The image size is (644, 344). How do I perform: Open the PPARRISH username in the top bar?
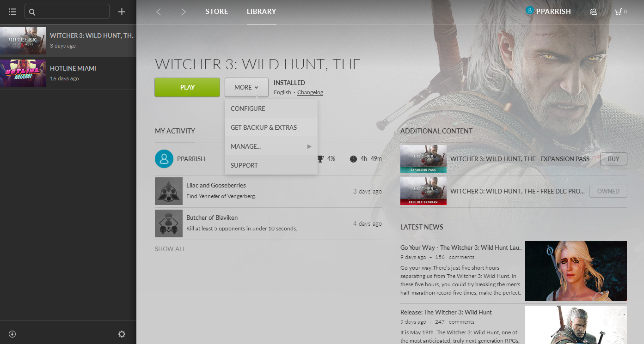click(x=553, y=12)
